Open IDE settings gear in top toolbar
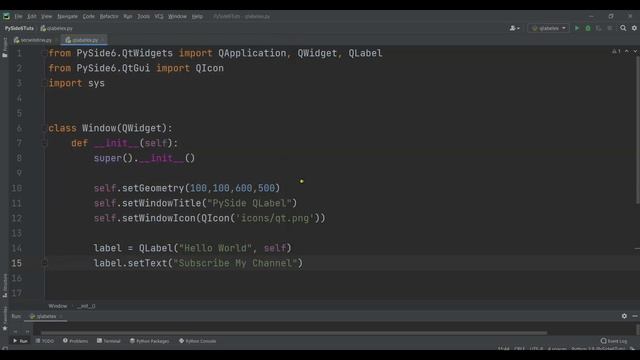The height and width of the screenshot is (360, 640). pos(634,28)
